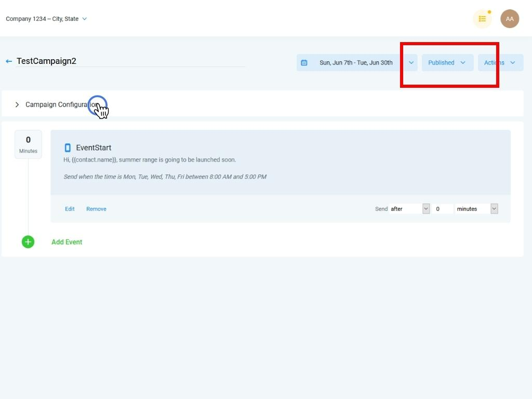Open the yellow task list icon
This screenshot has height=399, width=532.
pyautogui.click(x=482, y=19)
